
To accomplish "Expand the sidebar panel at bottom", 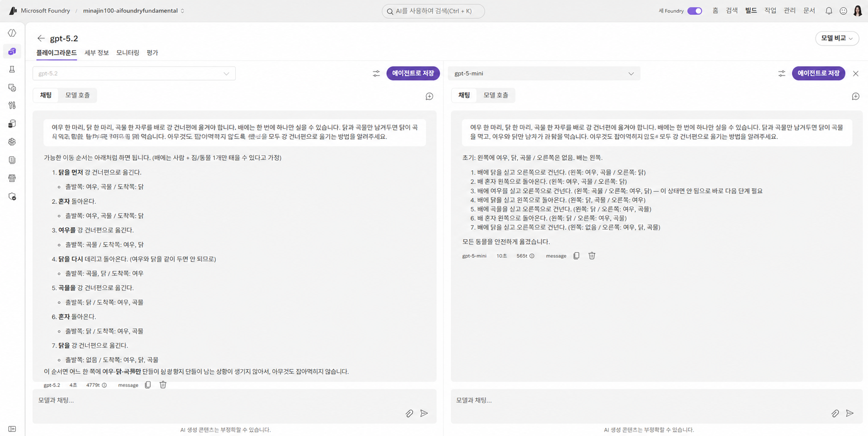I will click(x=12, y=429).
